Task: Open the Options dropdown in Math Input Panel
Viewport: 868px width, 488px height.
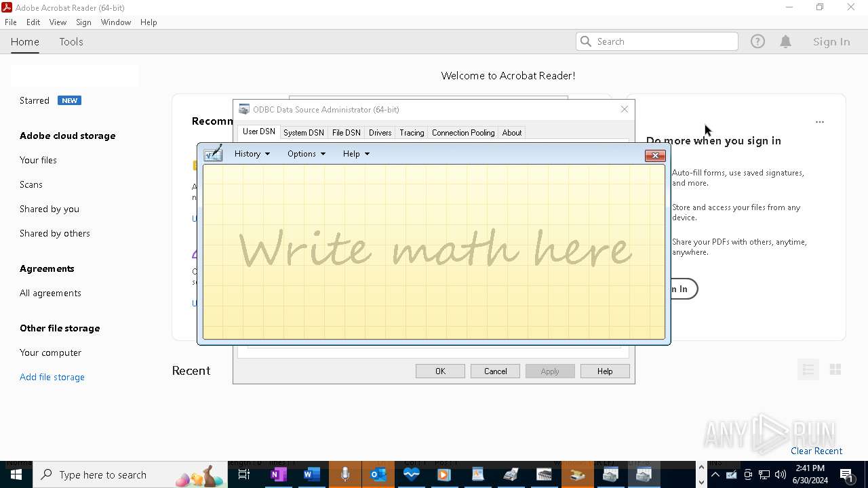Action: pyautogui.click(x=307, y=154)
